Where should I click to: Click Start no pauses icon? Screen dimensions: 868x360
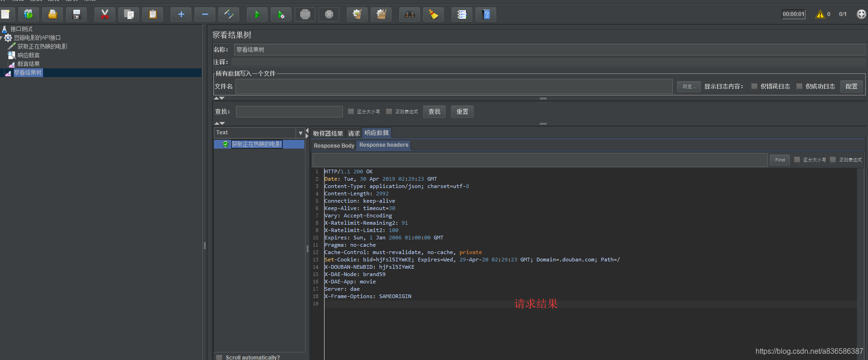tap(281, 14)
